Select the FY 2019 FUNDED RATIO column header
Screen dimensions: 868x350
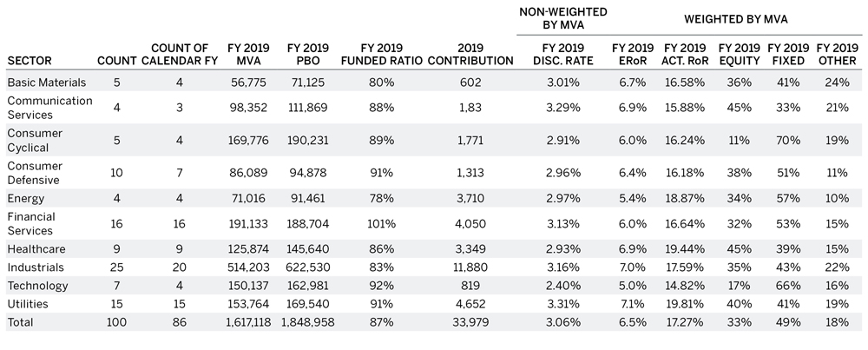pyautogui.click(x=379, y=54)
